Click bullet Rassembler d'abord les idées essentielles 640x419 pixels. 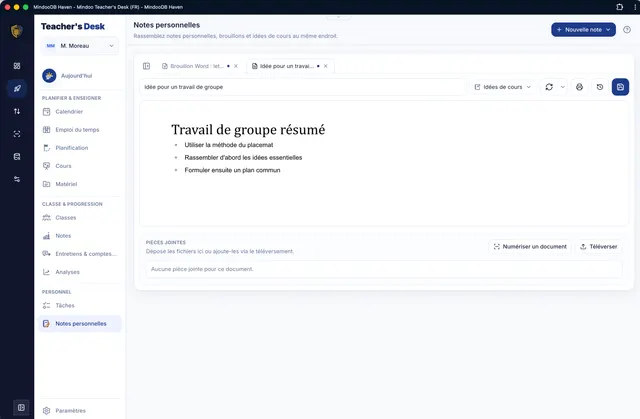click(243, 157)
